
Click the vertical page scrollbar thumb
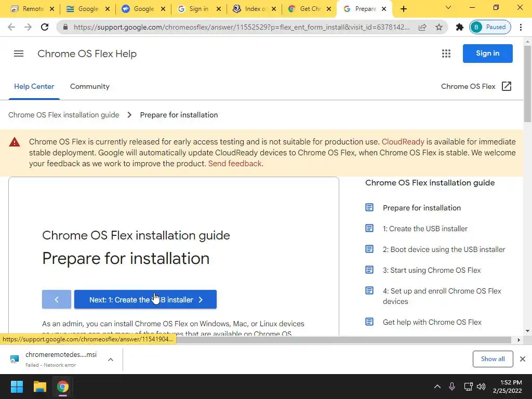(527, 83)
